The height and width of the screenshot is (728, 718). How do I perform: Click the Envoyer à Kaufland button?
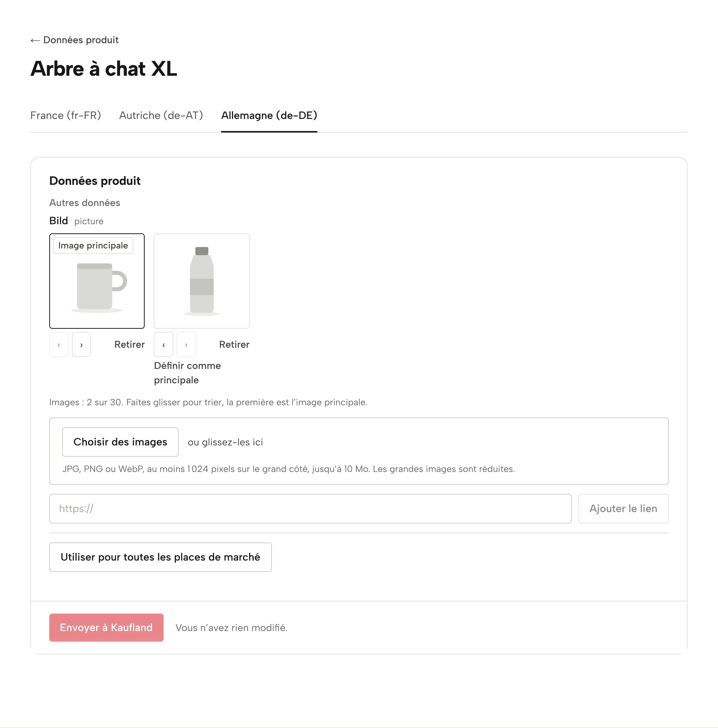click(x=106, y=628)
